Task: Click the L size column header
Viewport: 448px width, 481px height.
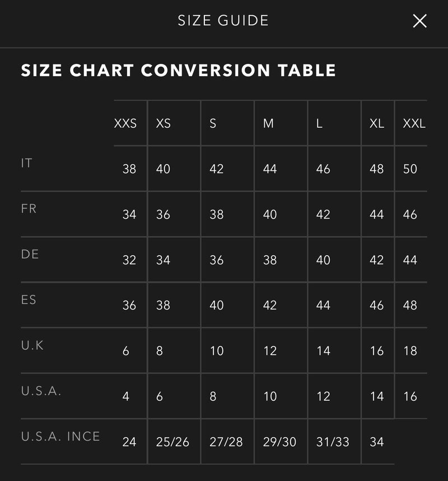Action: pos(319,123)
